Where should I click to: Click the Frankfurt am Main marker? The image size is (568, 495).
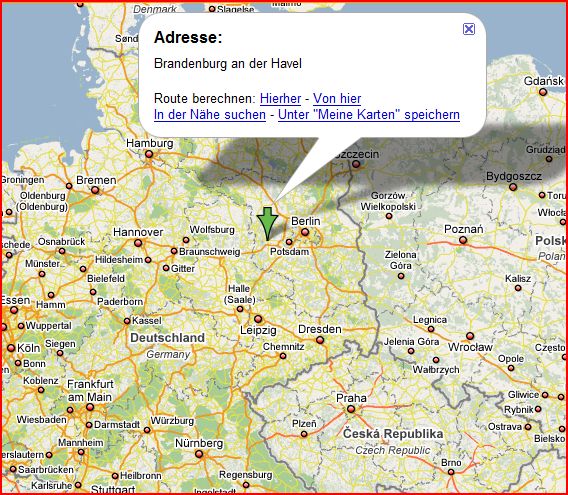(x=90, y=407)
